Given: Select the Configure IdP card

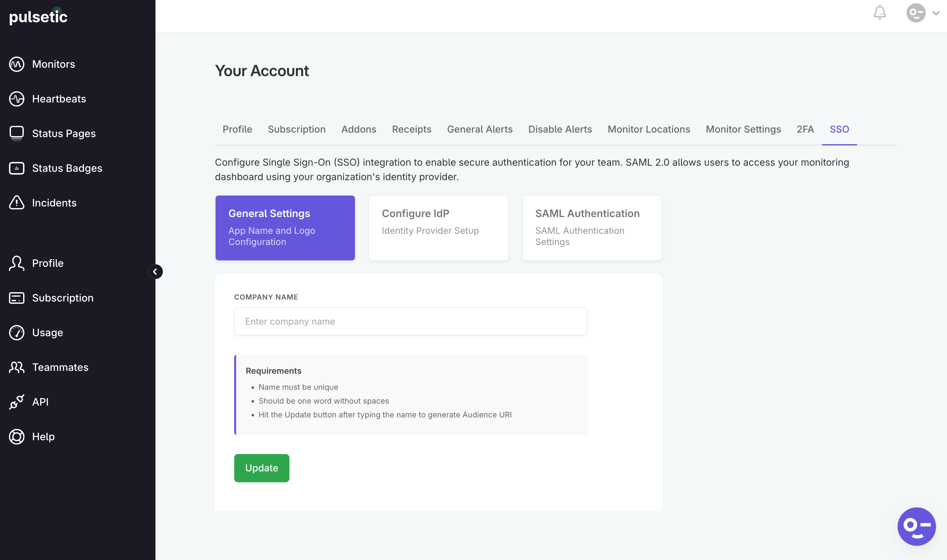Looking at the screenshot, I should tap(438, 228).
